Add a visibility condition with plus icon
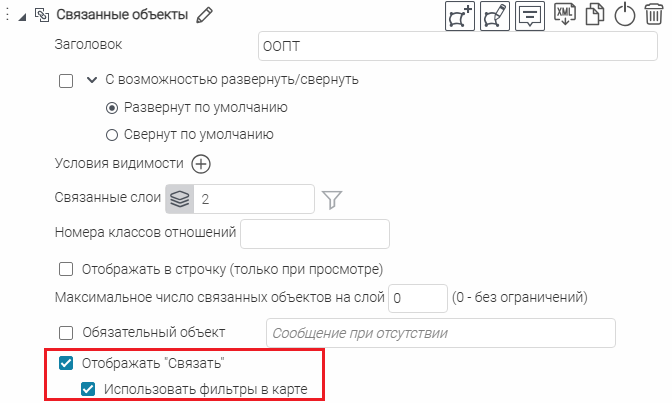The image size is (672, 403). 200,164
